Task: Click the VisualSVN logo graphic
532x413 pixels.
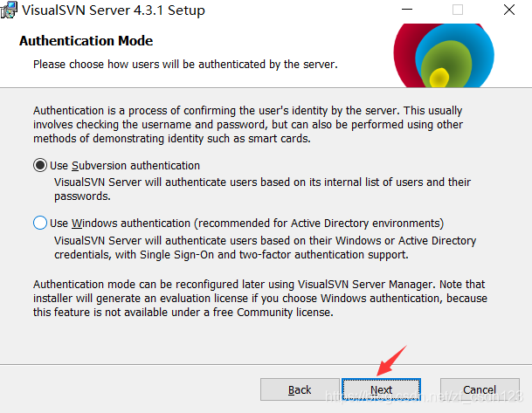Action: 444,55
